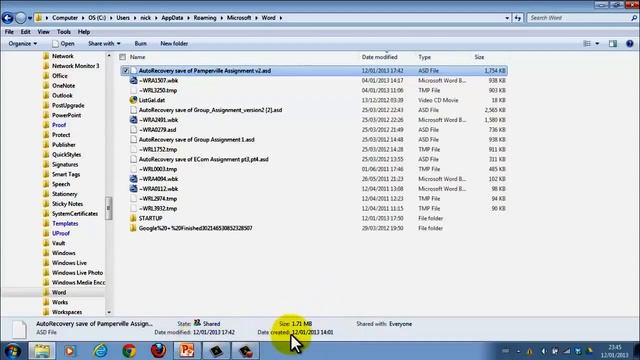
Task: Launch Firefox from taskbar
Action: 158,351
